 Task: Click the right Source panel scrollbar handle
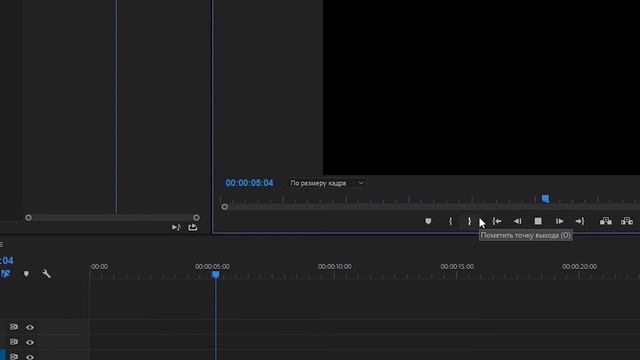pyautogui.click(x=196, y=218)
